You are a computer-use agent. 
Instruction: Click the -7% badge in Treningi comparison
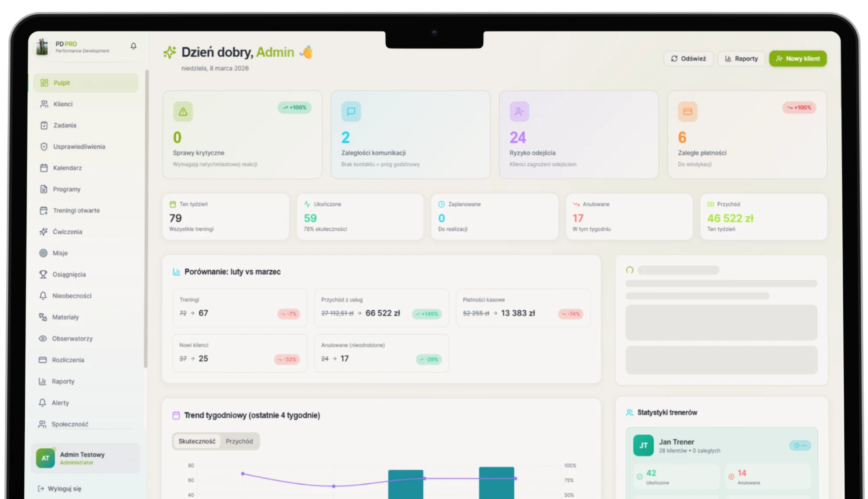(x=289, y=314)
